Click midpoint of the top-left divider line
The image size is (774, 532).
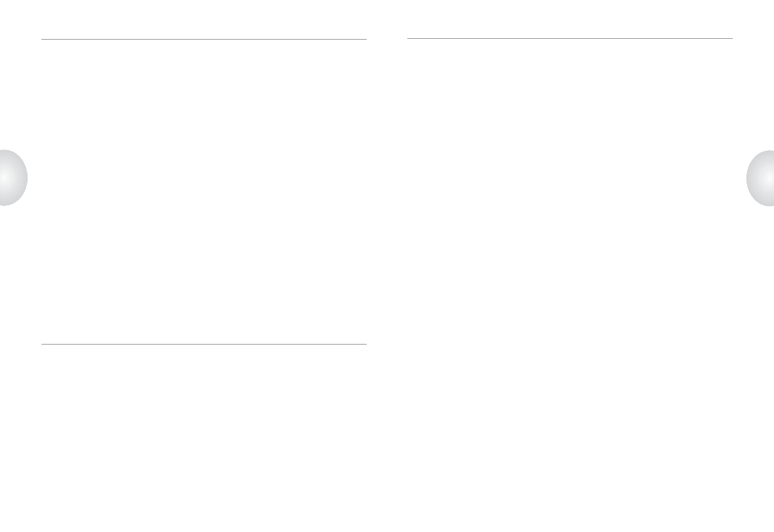(204, 39)
